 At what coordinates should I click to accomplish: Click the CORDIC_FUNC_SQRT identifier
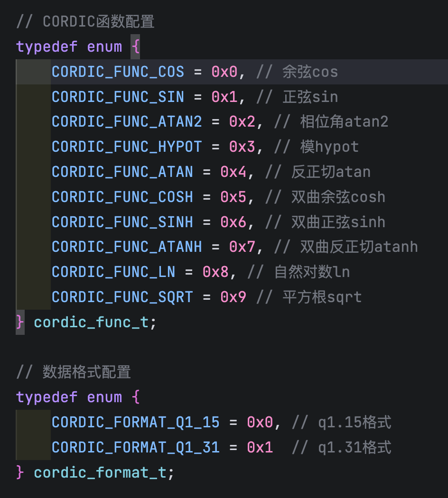121,296
